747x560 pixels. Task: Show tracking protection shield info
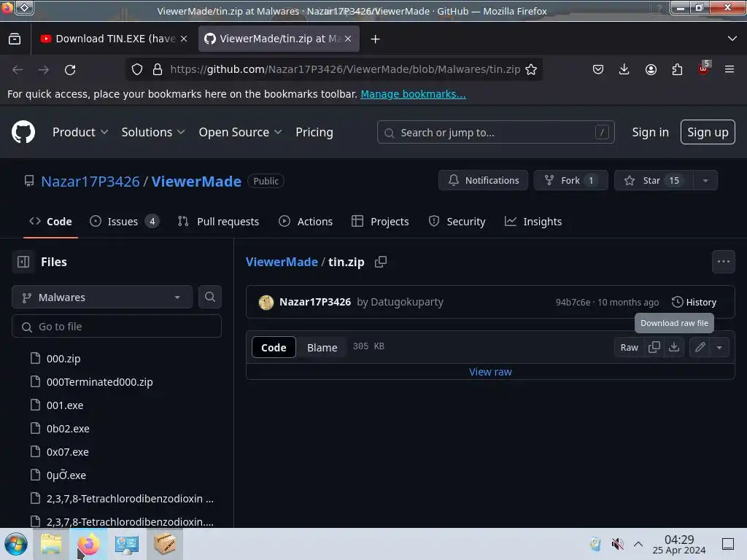point(137,69)
